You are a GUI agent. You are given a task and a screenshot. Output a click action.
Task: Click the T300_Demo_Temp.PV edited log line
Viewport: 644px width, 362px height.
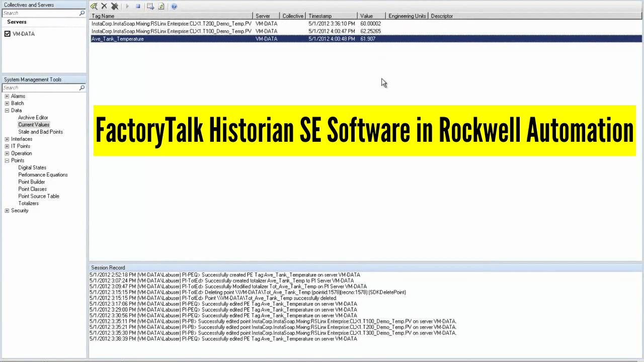pyautogui.click(x=273, y=333)
